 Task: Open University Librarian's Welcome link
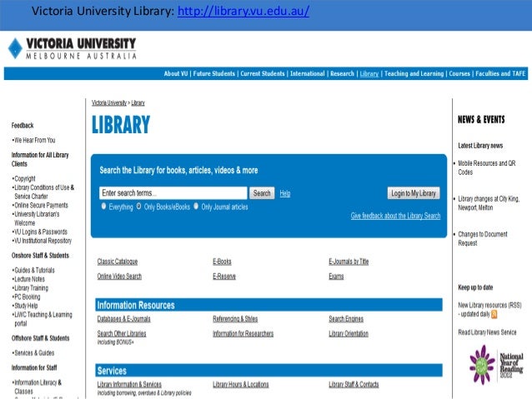pos(37,218)
